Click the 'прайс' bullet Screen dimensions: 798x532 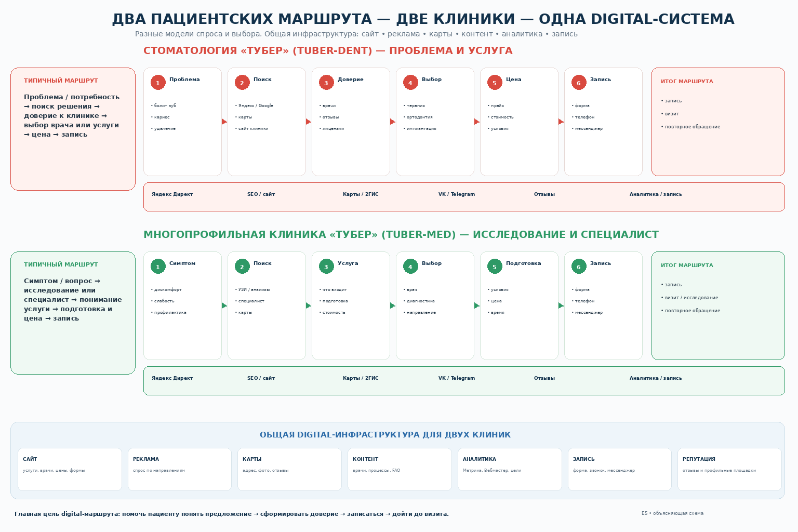pos(496,106)
